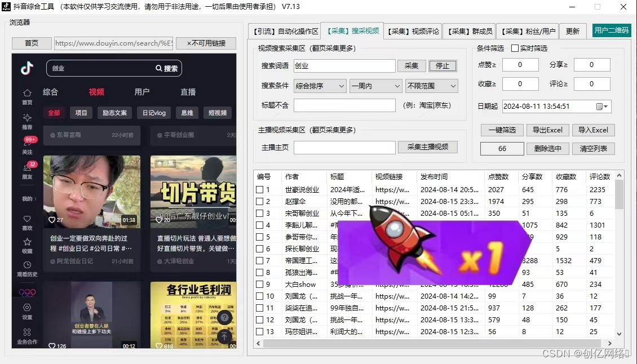The width and height of the screenshot is (637, 364).
Task: Tick the checkbox for row 1 世豪说创业
Action: (260, 190)
